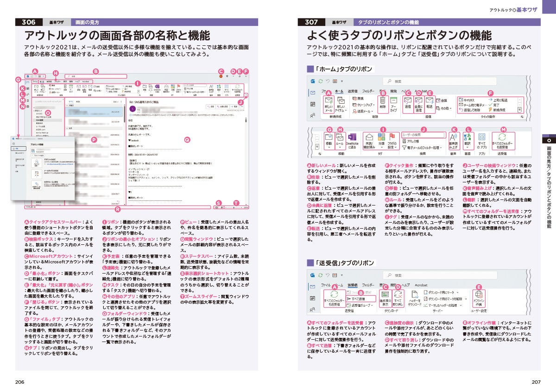
Task: Click the アーカイブ icon in the ホーム ribbon figure
Action: (394, 105)
